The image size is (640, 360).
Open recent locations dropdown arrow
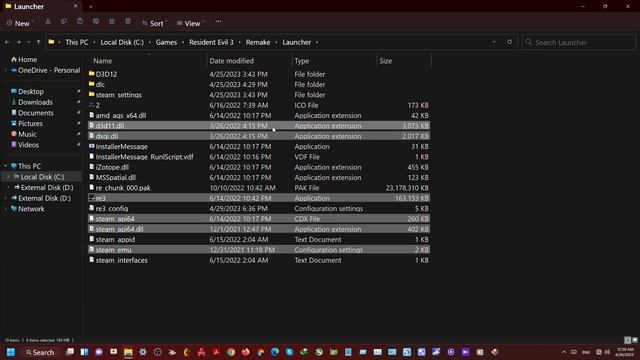[x=29, y=42]
